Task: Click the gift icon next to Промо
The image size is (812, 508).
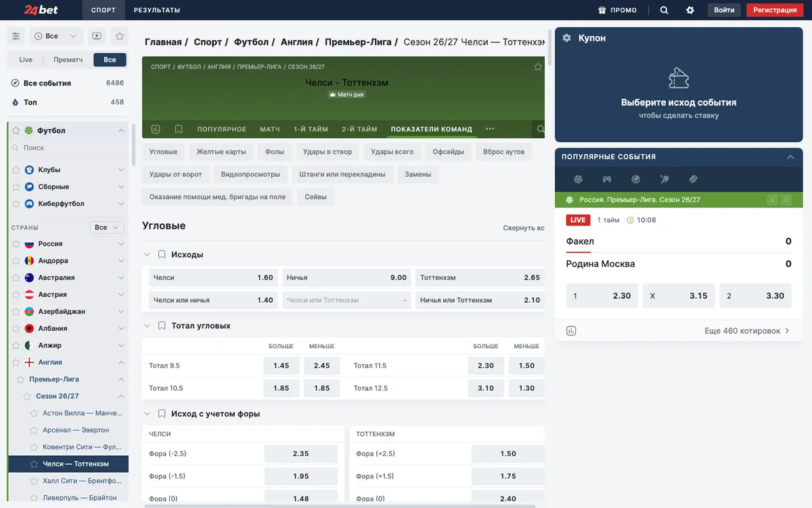Action: 602,10
